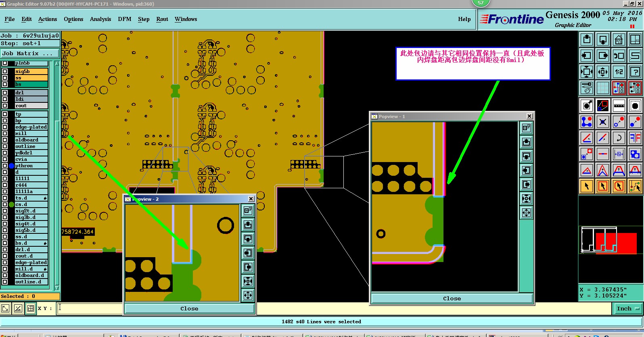Click the layer list scroll-up arrow

coord(57,64)
